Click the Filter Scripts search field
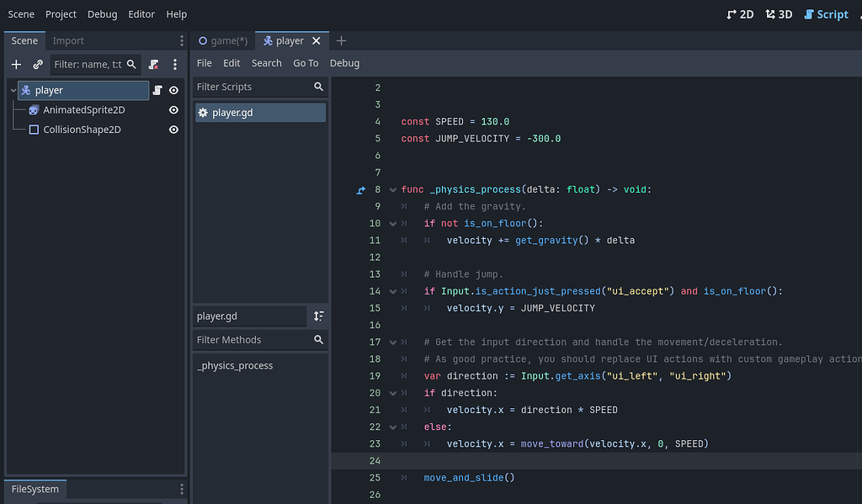Image resolution: width=862 pixels, height=504 pixels. (x=253, y=87)
